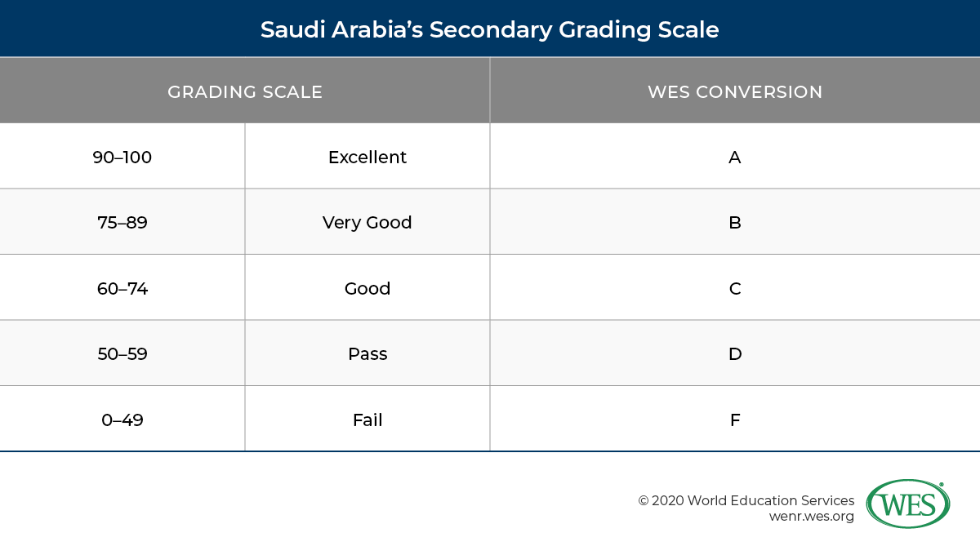Select the A conversion cell
Screen dimensions: 980x555
tap(735, 157)
